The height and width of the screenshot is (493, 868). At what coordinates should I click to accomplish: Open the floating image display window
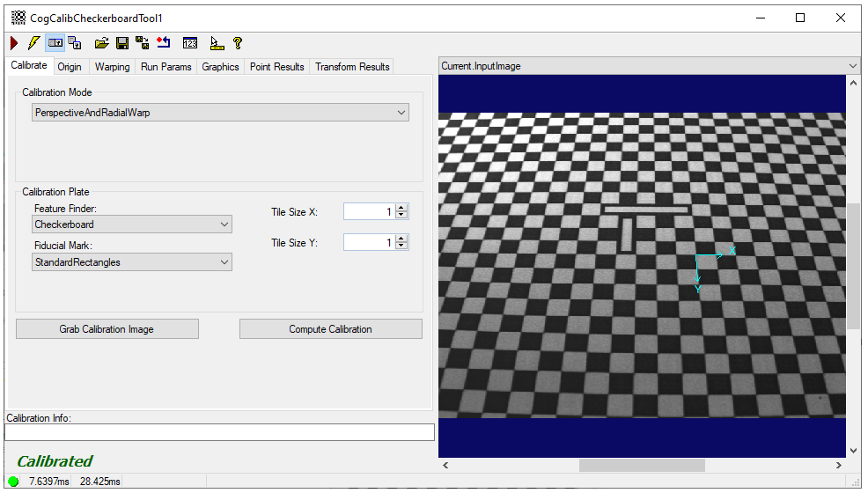coord(75,42)
